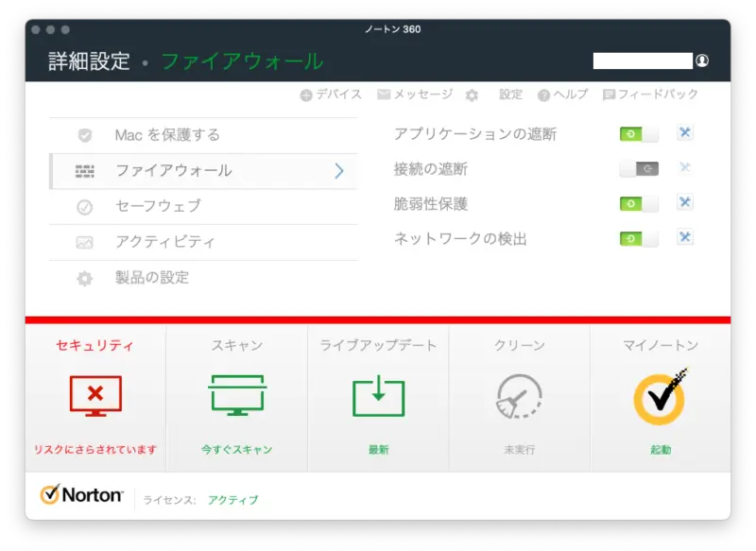
Task: Click the アクティブ license status
Action: pos(233,500)
